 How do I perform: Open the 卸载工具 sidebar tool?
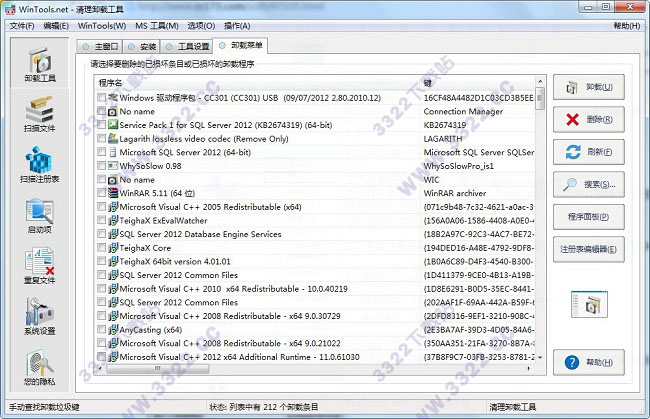coord(40,64)
